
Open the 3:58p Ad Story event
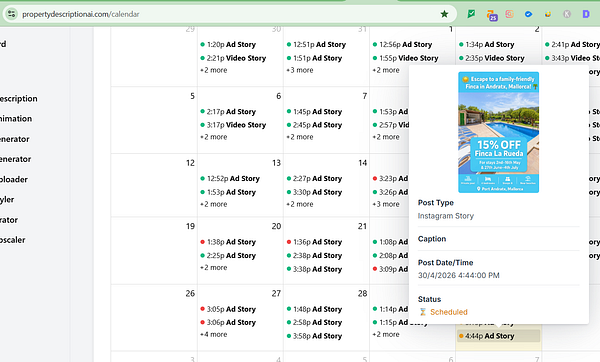[x=314, y=336]
